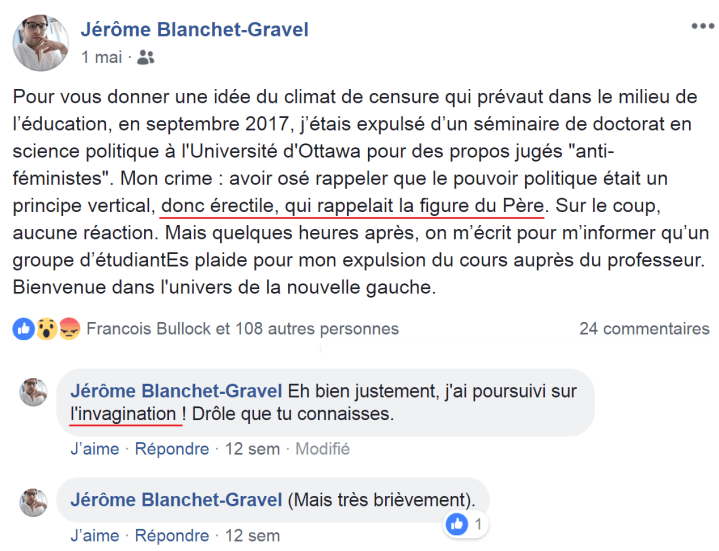Screen dimensions: 719x551
Task: Like the first comment with 'J'aime'
Action: pyautogui.click(x=95, y=449)
